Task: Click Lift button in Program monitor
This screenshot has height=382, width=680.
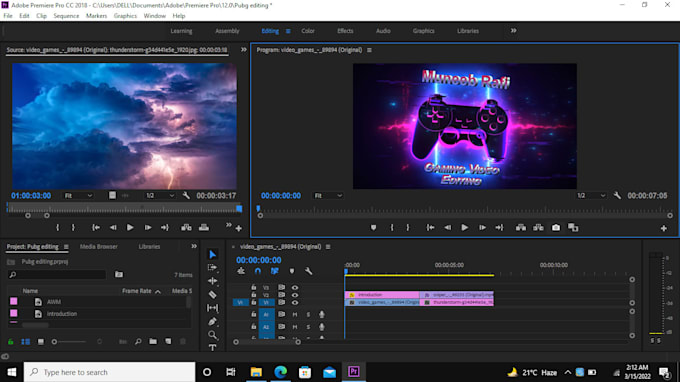Action: pos(521,228)
